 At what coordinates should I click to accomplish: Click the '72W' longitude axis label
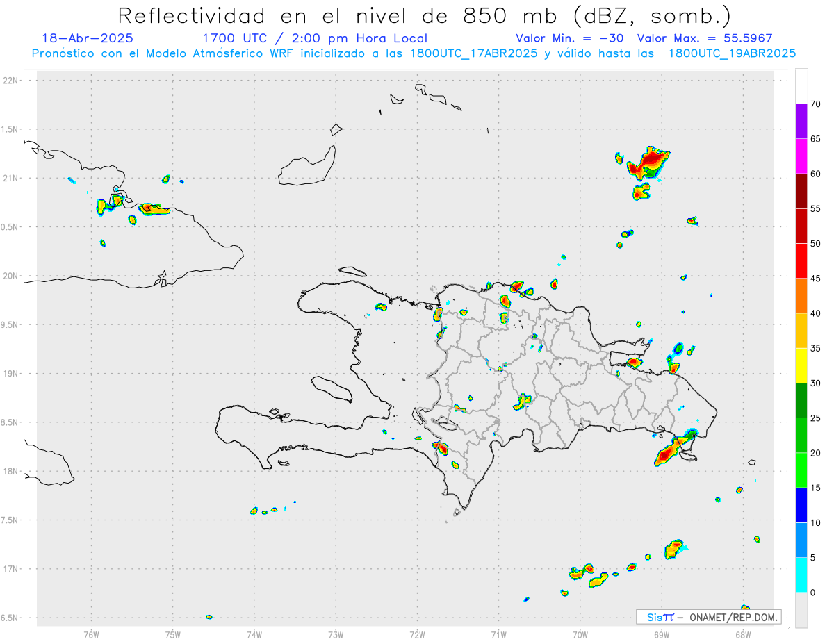[417, 634]
